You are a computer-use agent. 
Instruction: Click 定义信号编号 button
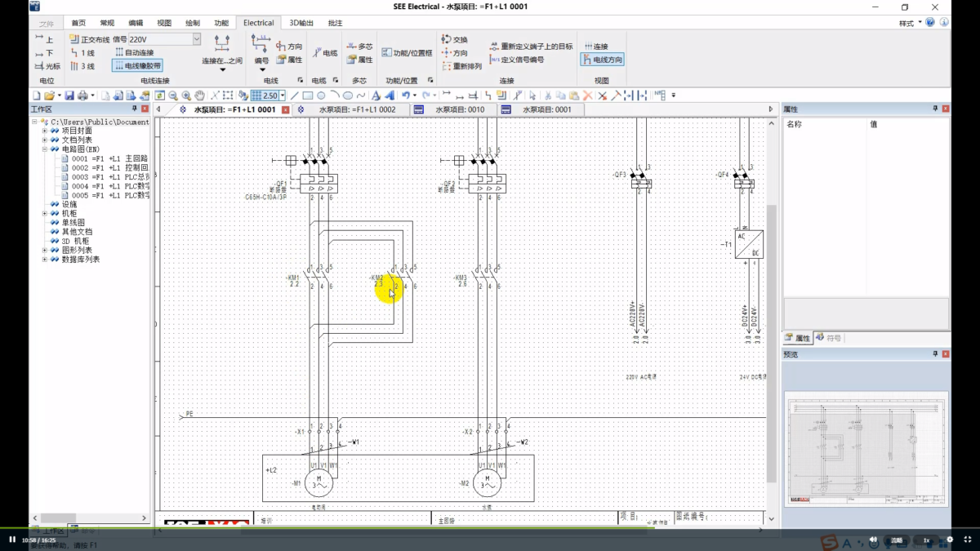tap(516, 60)
